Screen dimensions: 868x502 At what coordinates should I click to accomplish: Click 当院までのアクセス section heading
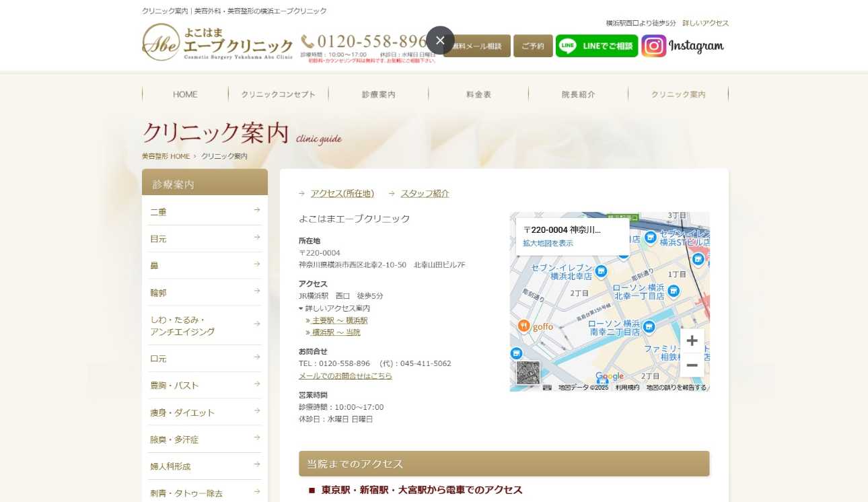(x=504, y=464)
